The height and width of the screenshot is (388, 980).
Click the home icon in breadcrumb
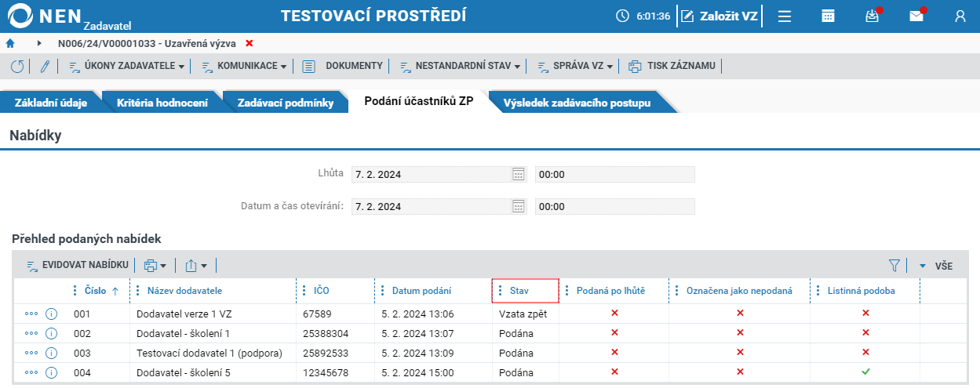point(10,43)
